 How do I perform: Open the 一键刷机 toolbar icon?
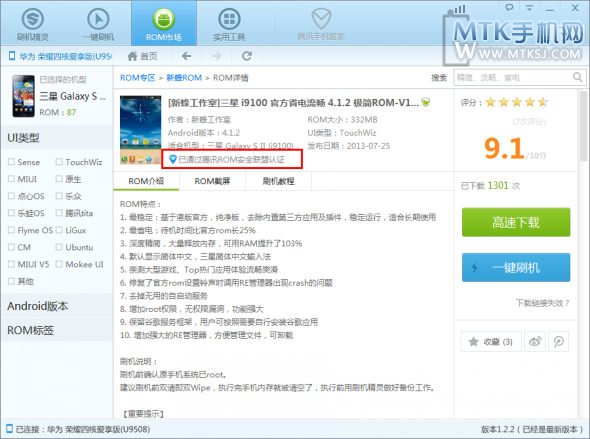(98, 19)
